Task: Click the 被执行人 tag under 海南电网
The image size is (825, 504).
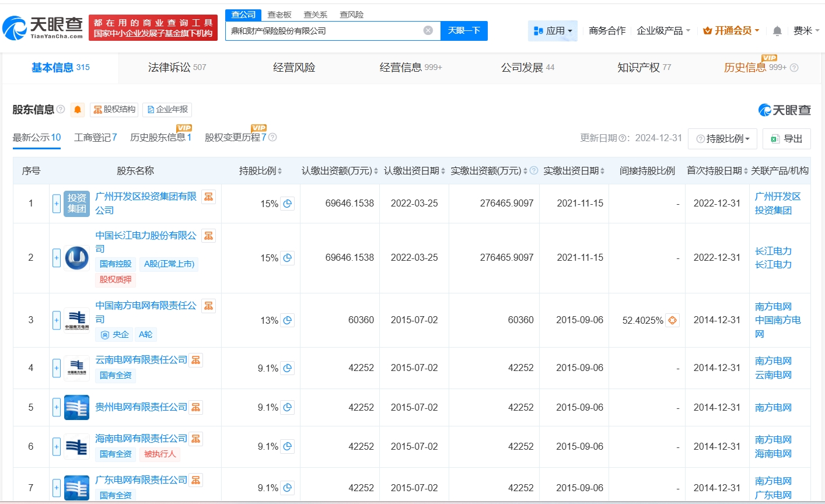Action: point(160,454)
